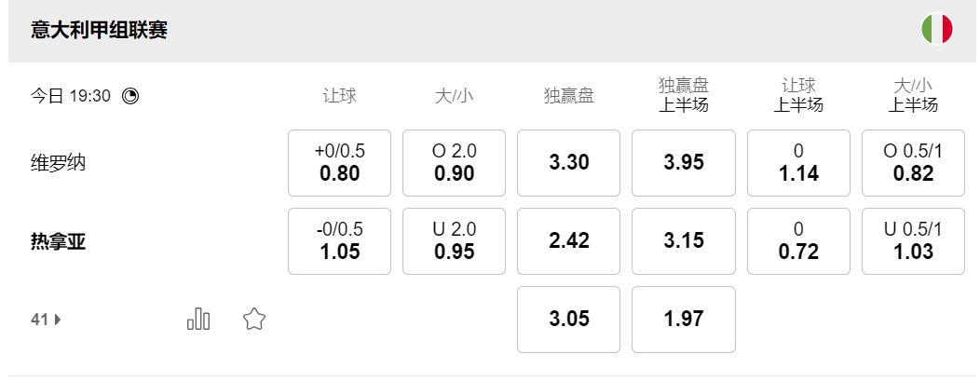The width and height of the screenshot is (980, 382).
Task: Choose first-half draw odds 1.97
Action: pos(684,320)
